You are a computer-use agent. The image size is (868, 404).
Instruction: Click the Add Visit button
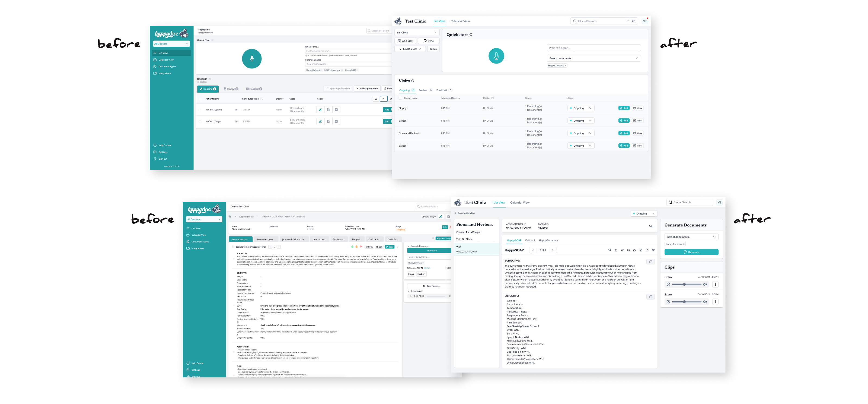point(405,41)
